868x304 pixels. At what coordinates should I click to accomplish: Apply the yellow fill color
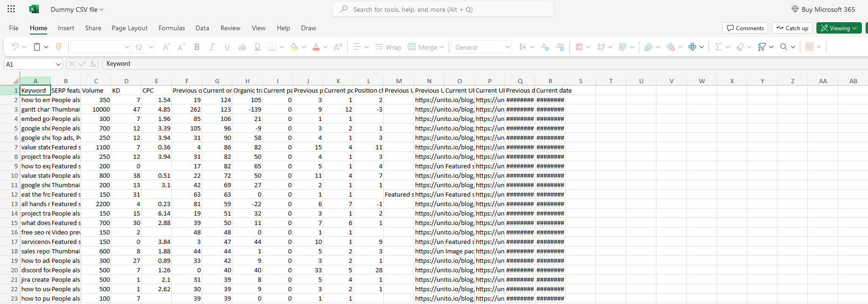click(294, 47)
